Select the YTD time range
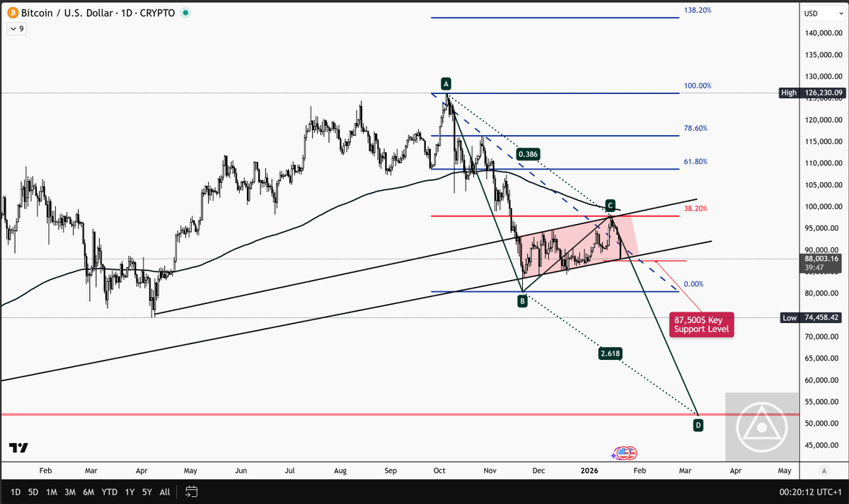Screen dimensions: 849x504 click(109, 491)
